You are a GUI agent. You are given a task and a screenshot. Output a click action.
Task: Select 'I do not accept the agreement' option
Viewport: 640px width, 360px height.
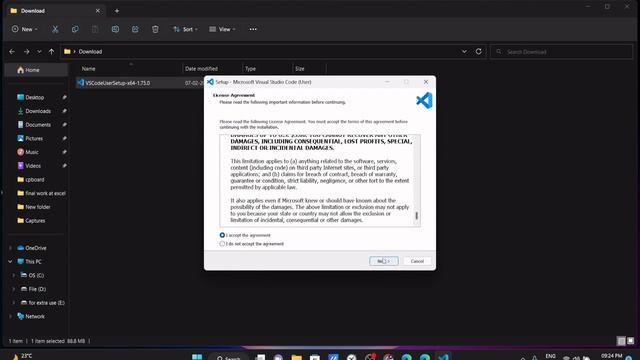222,244
